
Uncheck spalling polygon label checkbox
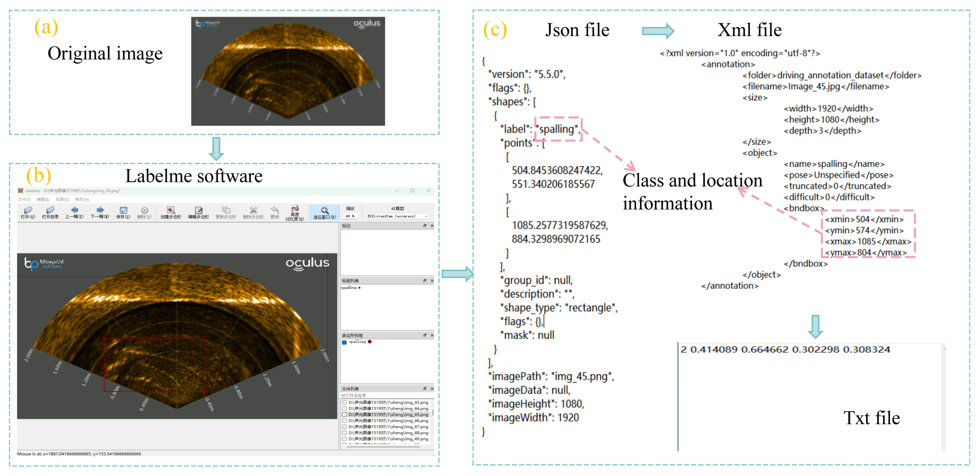point(344,342)
